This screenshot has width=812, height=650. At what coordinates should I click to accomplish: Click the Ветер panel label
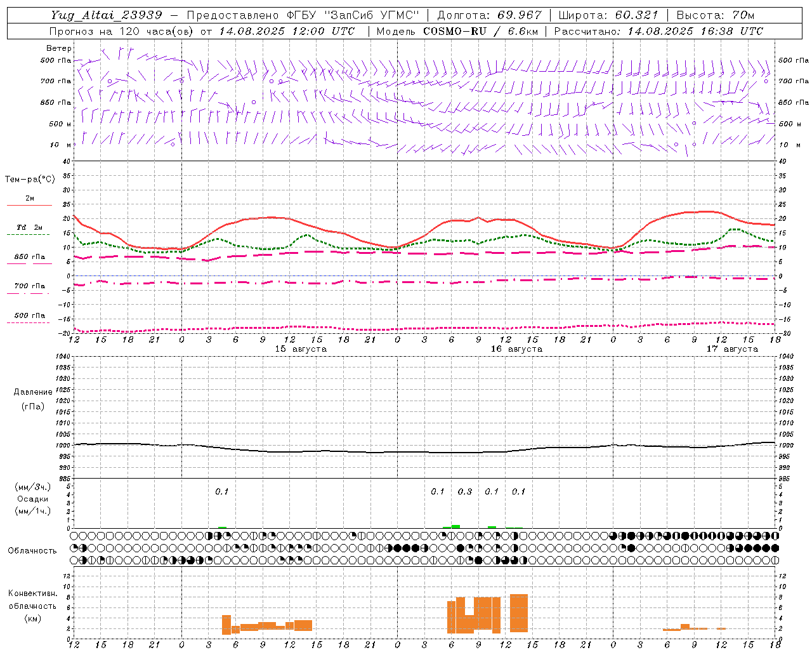click(x=59, y=48)
